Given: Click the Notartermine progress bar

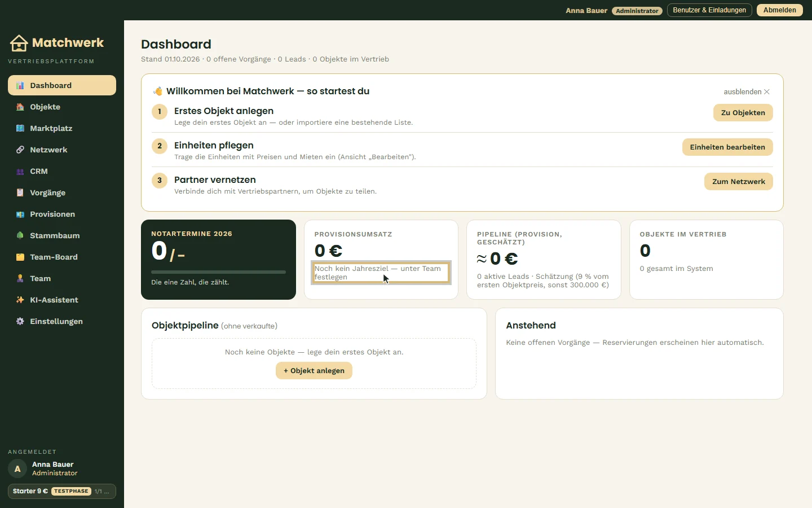Looking at the screenshot, I should click(x=218, y=272).
